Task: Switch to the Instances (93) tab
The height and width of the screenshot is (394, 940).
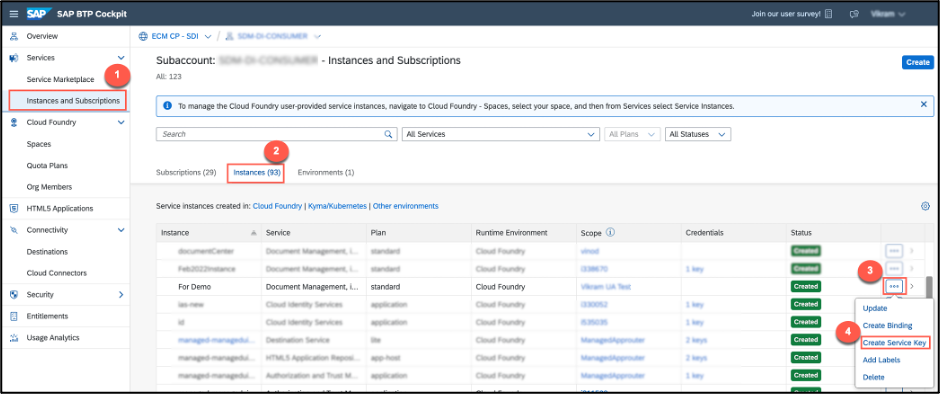Action: click(x=257, y=173)
